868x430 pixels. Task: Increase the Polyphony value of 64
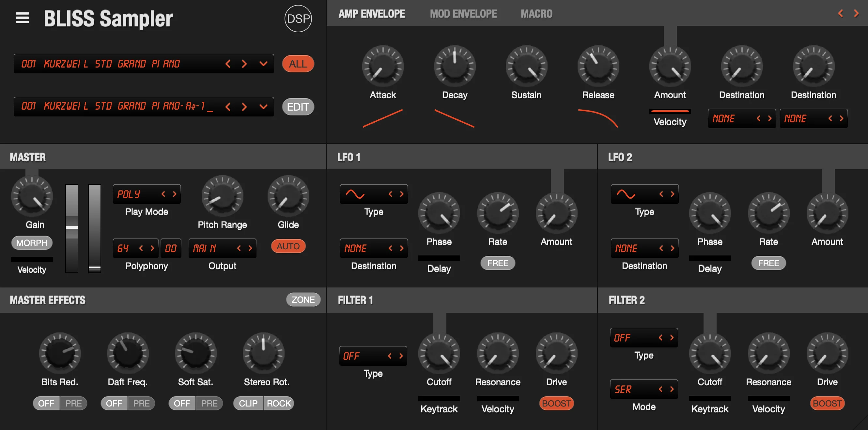[153, 248]
